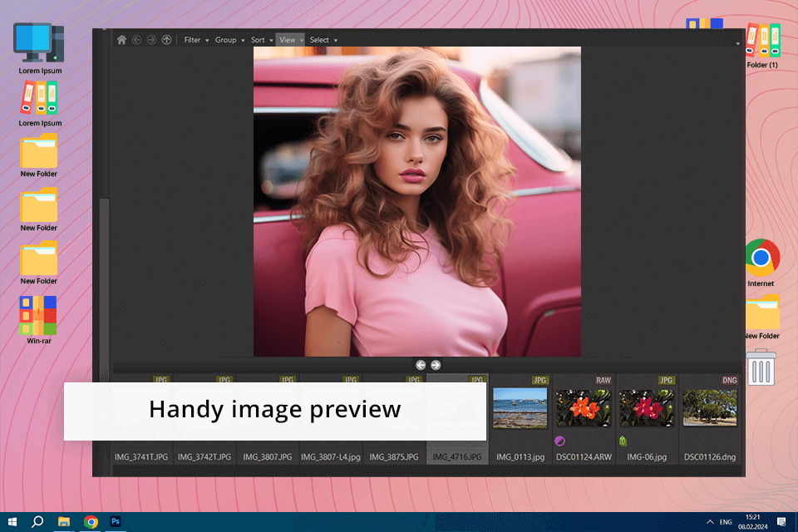The height and width of the screenshot is (532, 798).
Task: Open the View menu
Action: coord(289,40)
